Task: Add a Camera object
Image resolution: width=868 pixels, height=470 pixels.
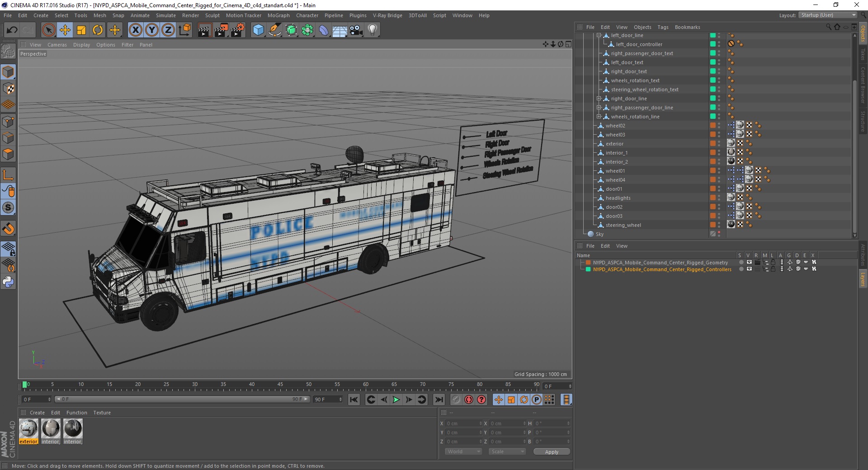Action: (x=356, y=30)
